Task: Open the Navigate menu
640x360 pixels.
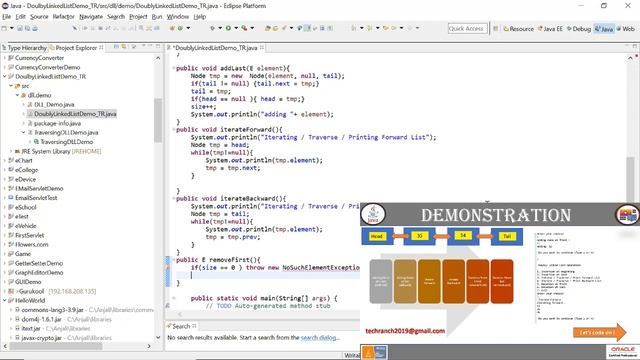Action: click(91, 17)
